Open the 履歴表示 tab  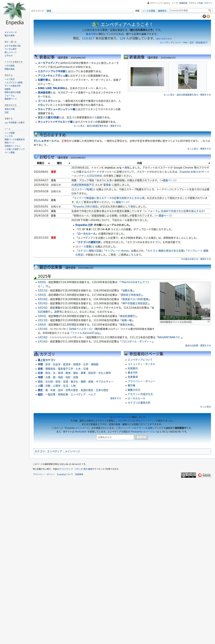pyautogui.click(x=162, y=11)
